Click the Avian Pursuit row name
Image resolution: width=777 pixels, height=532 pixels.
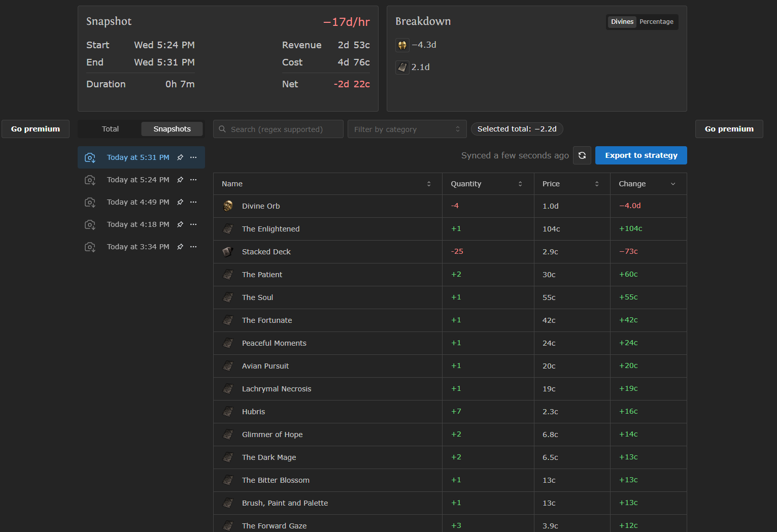265,366
